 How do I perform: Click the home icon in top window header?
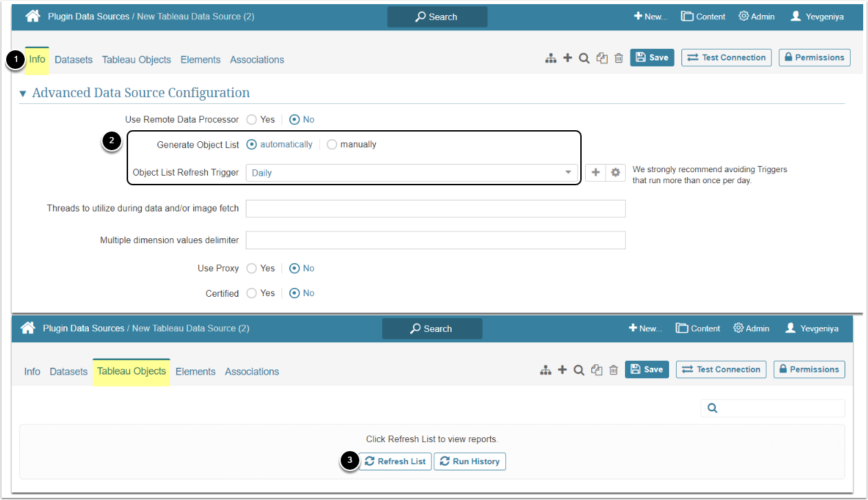click(x=32, y=16)
